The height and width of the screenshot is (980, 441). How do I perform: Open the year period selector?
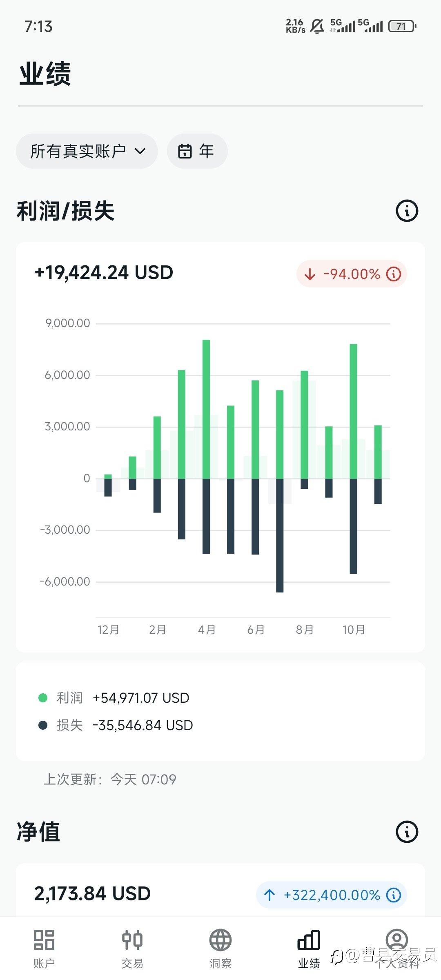point(197,151)
